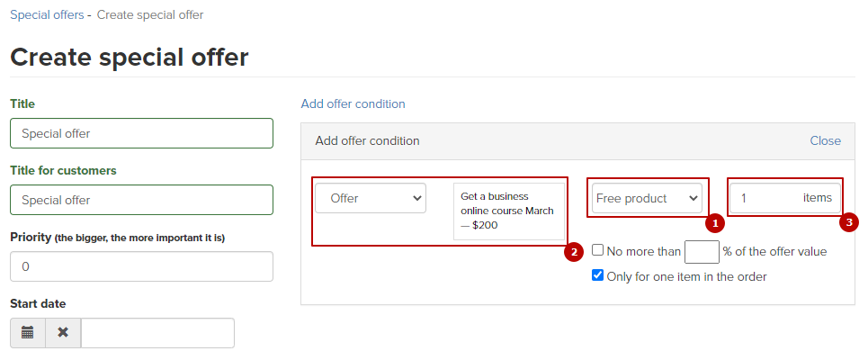Enable the No more than checkbox
Screen dimensions: 868x360
click(x=598, y=250)
